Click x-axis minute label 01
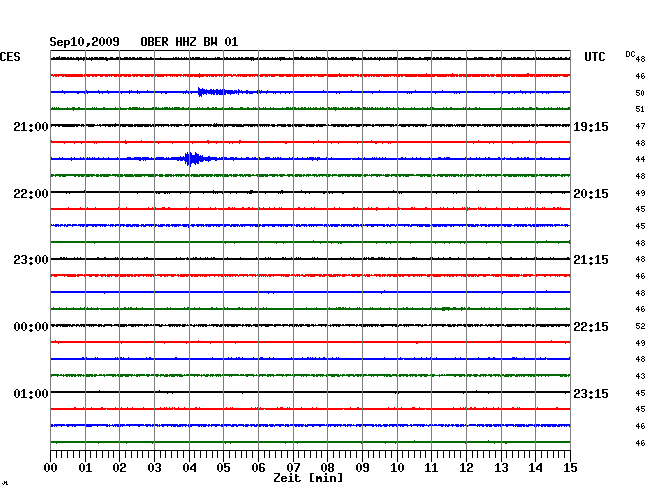650x494 pixels. tap(85, 468)
